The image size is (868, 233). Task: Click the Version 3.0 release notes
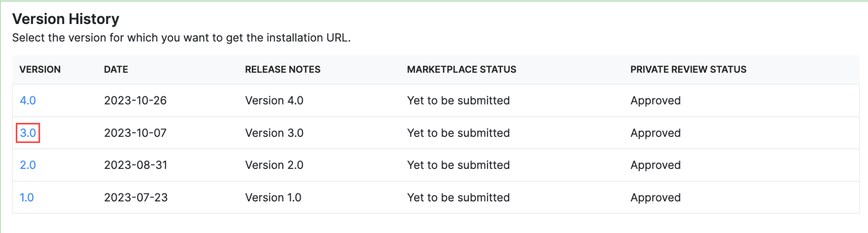coord(274,133)
